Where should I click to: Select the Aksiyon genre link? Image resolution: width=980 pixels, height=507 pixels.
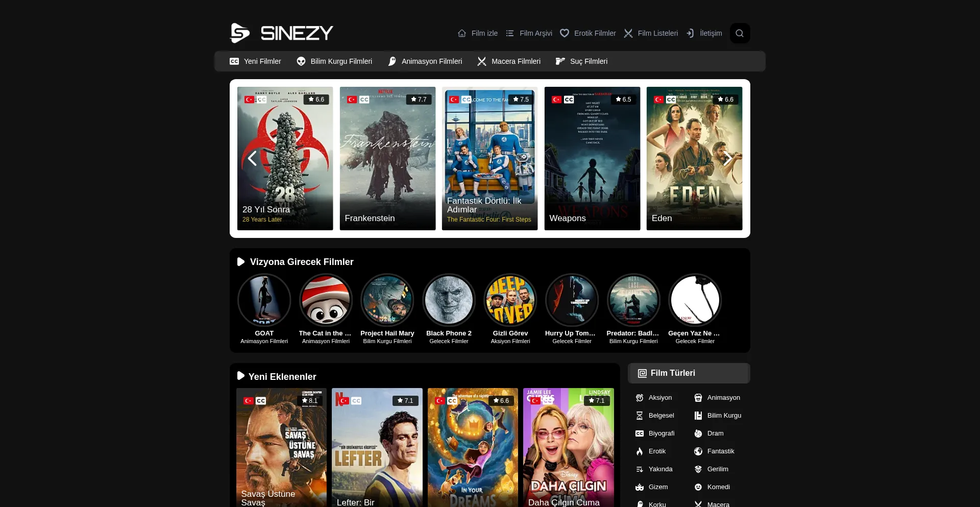tap(659, 398)
